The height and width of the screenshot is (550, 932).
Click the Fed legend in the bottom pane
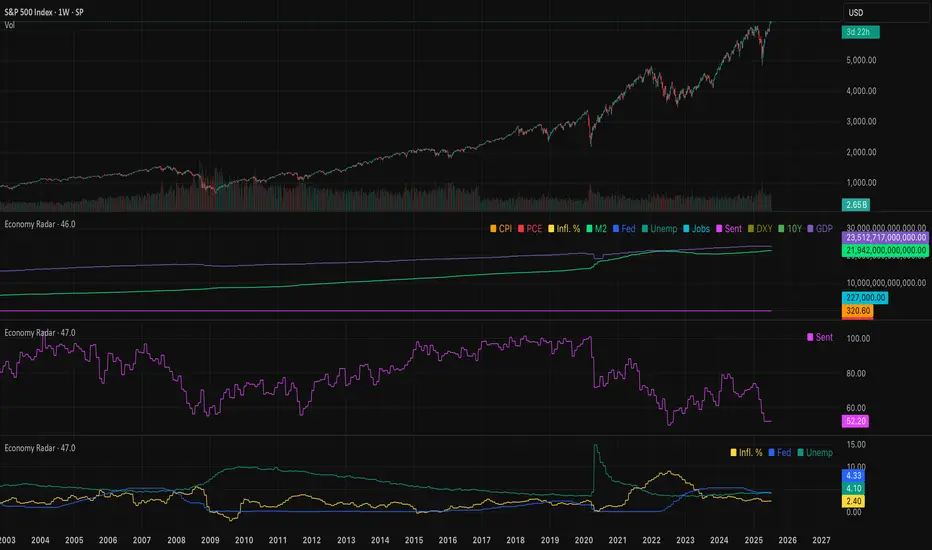[x=780, y=452]
